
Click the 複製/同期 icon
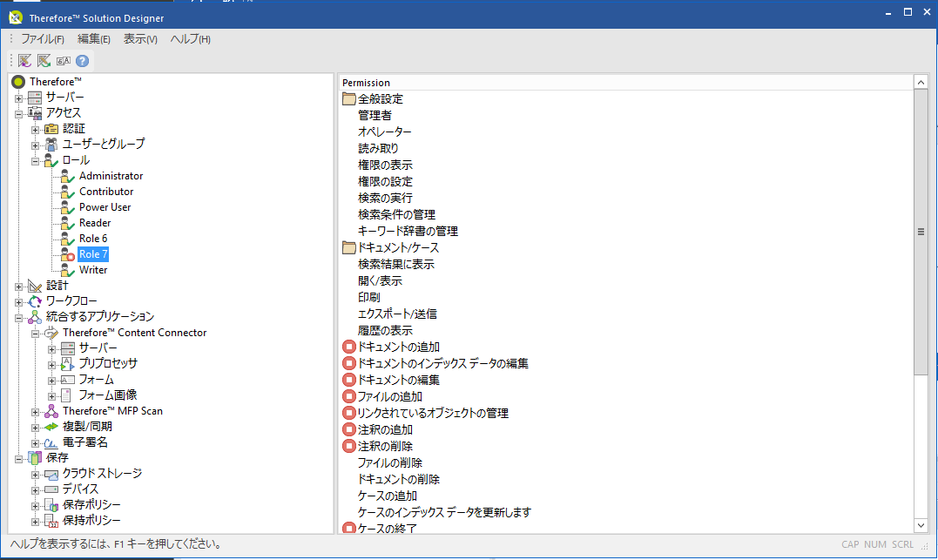[51, 427]
